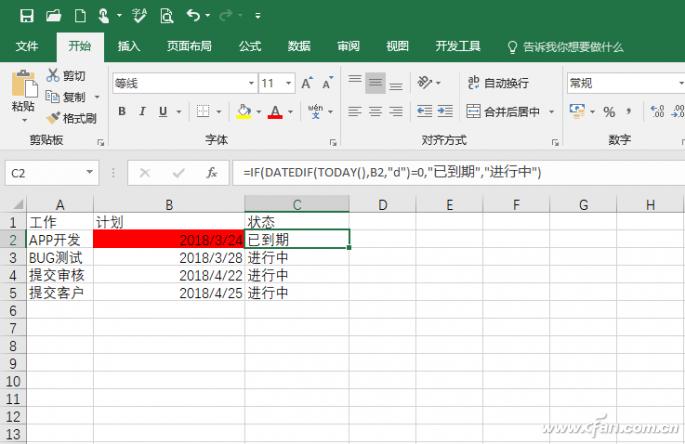Toggle 自动换行 wrap text
The image size is (685, 444).
(x=498, y=83)
